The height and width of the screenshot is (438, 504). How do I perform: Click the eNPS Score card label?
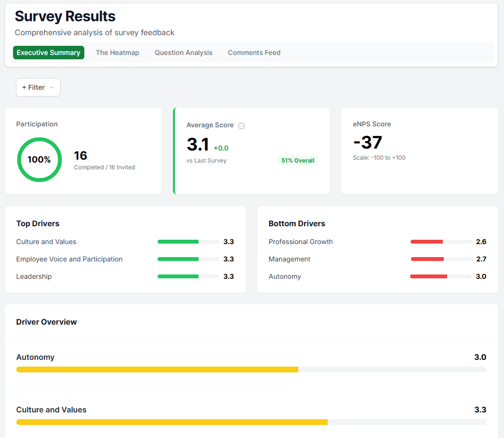coord(372,124)
